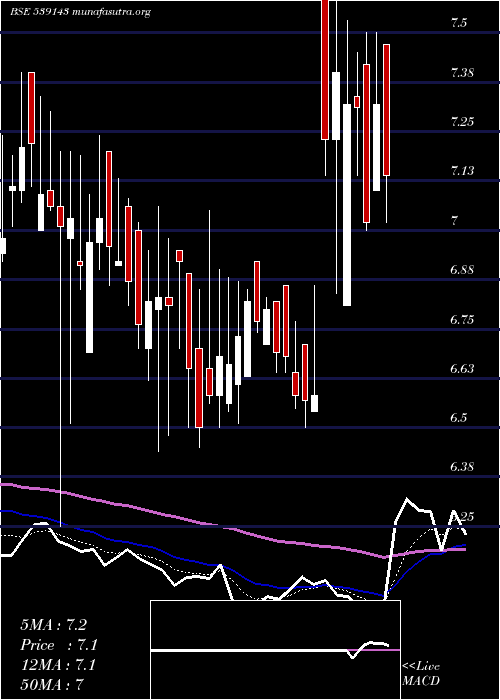This screenshot has height=700, width=500.
Task: Select the 6.75 price axis label
Action: 462,320
